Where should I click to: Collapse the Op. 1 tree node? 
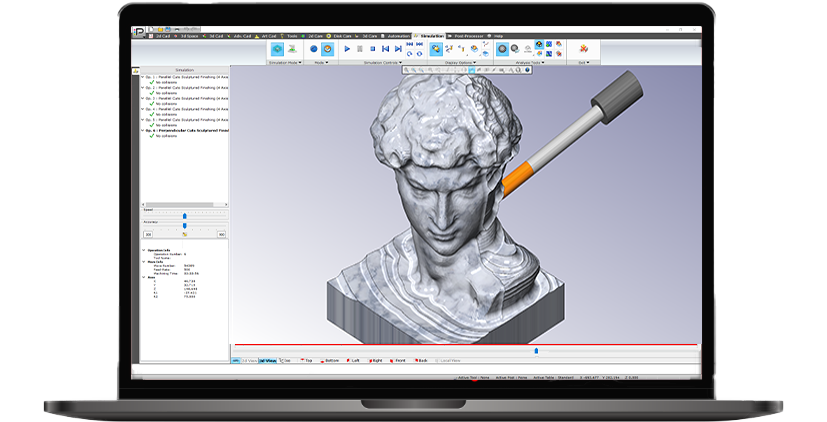pos(143,77)
